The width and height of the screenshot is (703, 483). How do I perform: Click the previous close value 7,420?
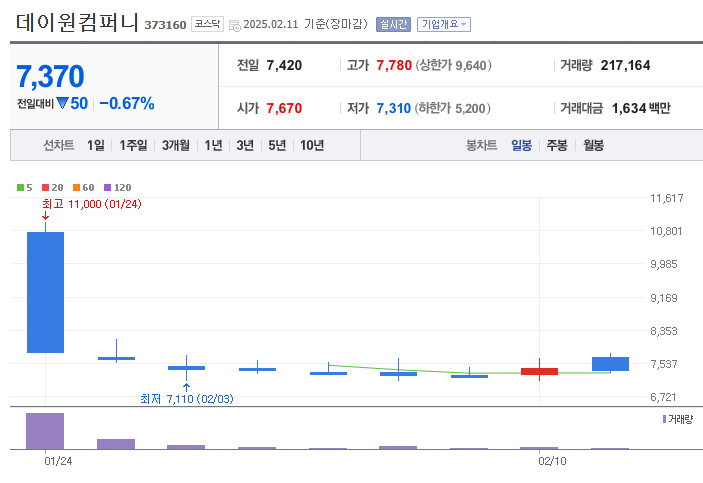point(284,65)
